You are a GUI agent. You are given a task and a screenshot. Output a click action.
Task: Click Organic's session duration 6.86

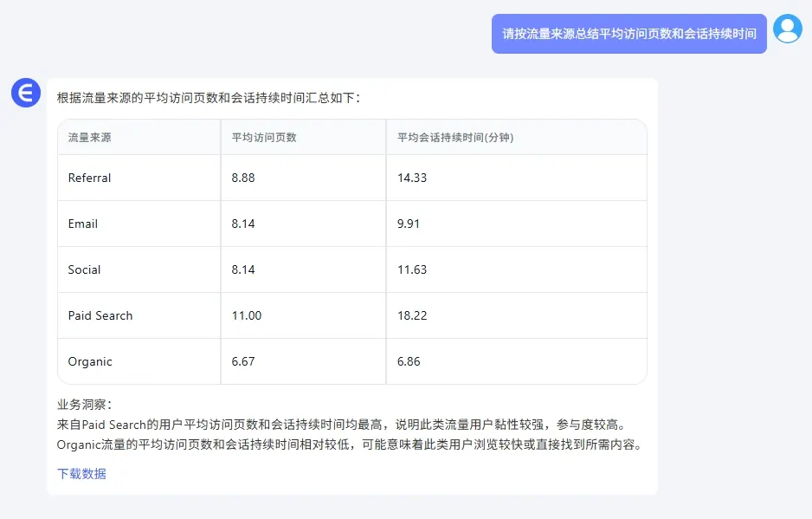(x=409, y=361)
